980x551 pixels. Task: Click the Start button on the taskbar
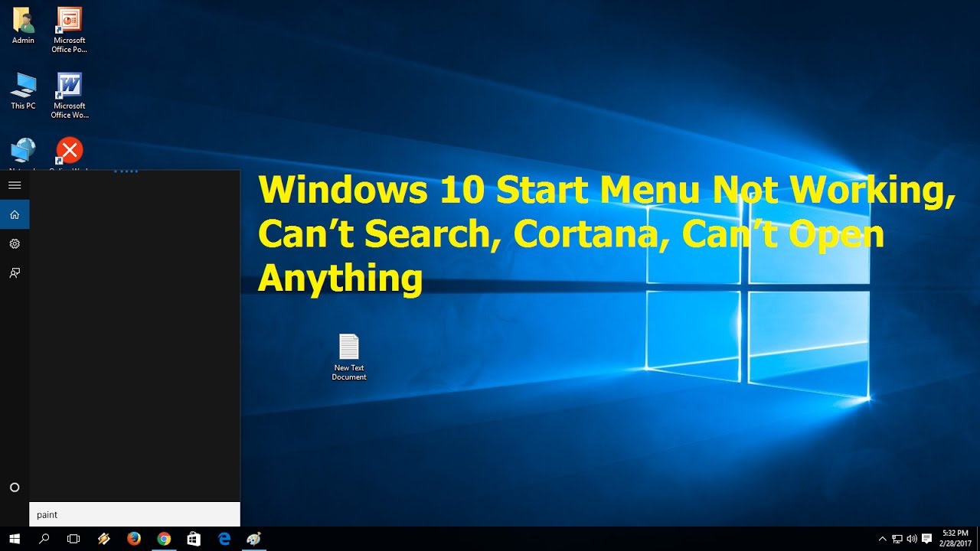pyautogui.click(x=15, y=539)
